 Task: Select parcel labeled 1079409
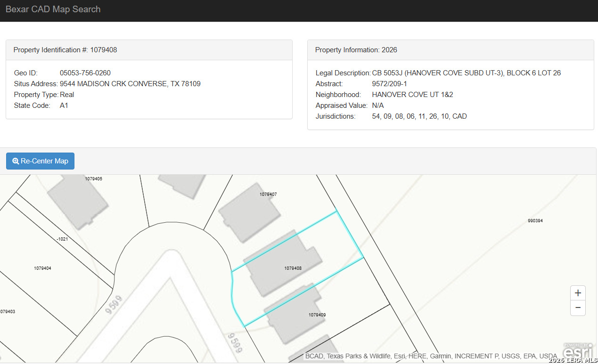tap(317, 315)
